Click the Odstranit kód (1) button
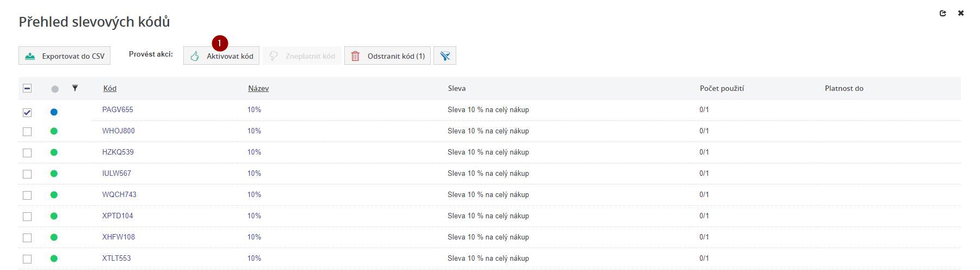Viewport: 980px width, 270px height. pyautogui.click(x=387, y=56)
